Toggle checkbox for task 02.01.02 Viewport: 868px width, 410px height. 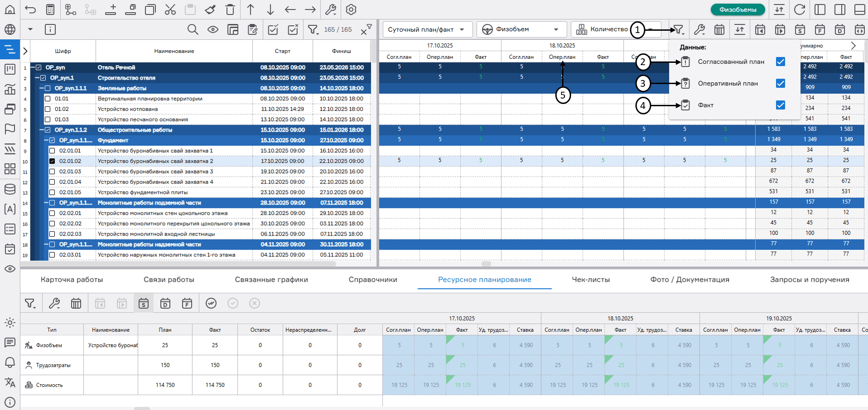[52, 161]
